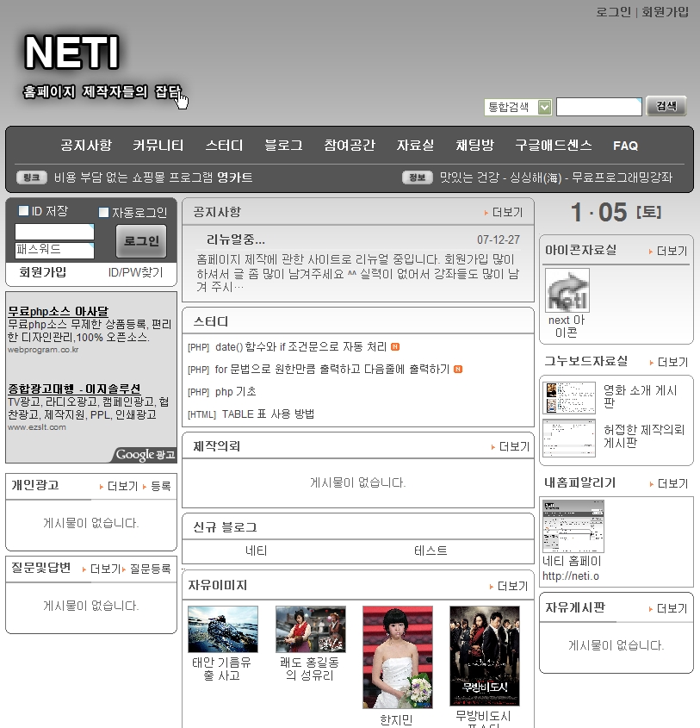This screenshot has width=700, height=728.
Task: Open 구글애드센스 menu item
Action: click(x=554, y=145)
